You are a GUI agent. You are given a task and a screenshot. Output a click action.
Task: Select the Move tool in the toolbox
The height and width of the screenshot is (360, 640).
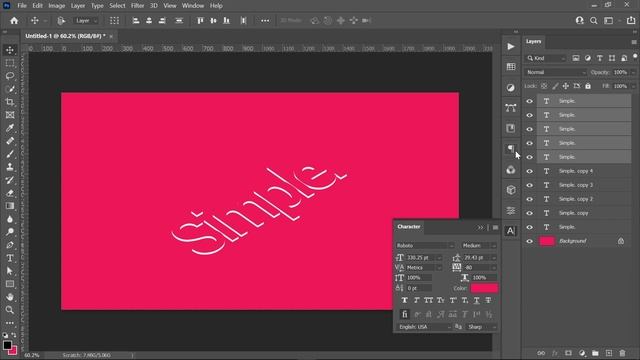(10, 50)
